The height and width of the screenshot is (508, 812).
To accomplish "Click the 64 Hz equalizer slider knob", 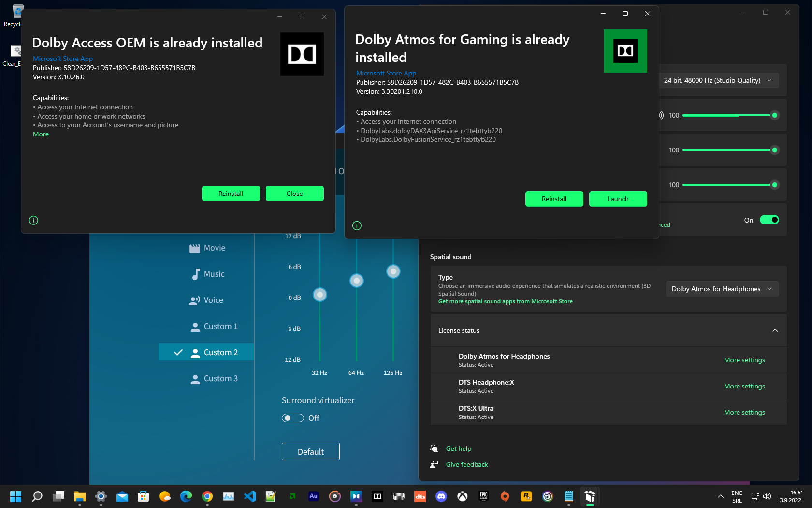I will pos(357,281).
